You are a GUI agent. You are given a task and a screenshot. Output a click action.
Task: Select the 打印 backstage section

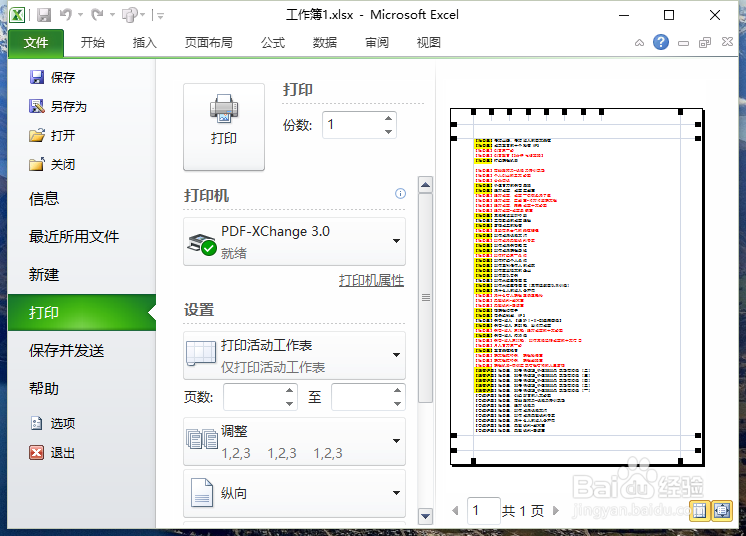point(82,312)
